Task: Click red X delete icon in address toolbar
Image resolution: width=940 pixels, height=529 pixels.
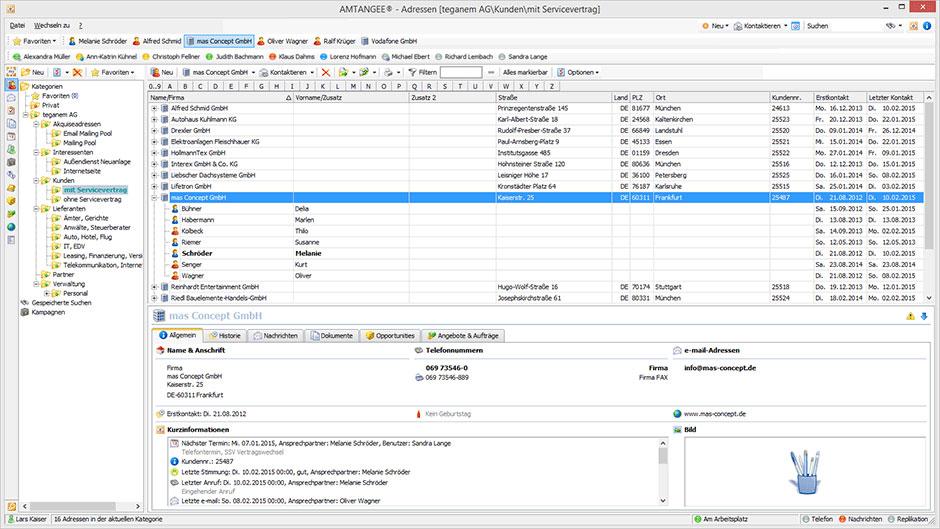Action: 326,72
